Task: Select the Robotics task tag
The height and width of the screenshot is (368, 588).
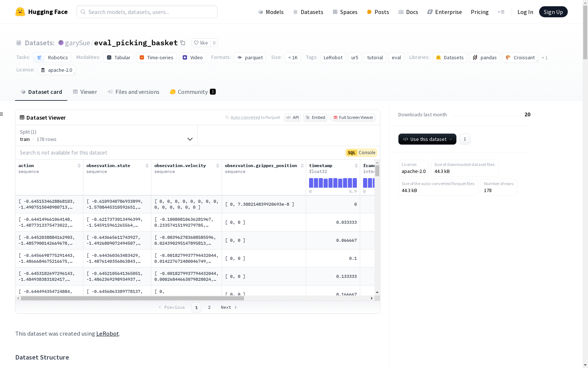Action: (52, 57)
